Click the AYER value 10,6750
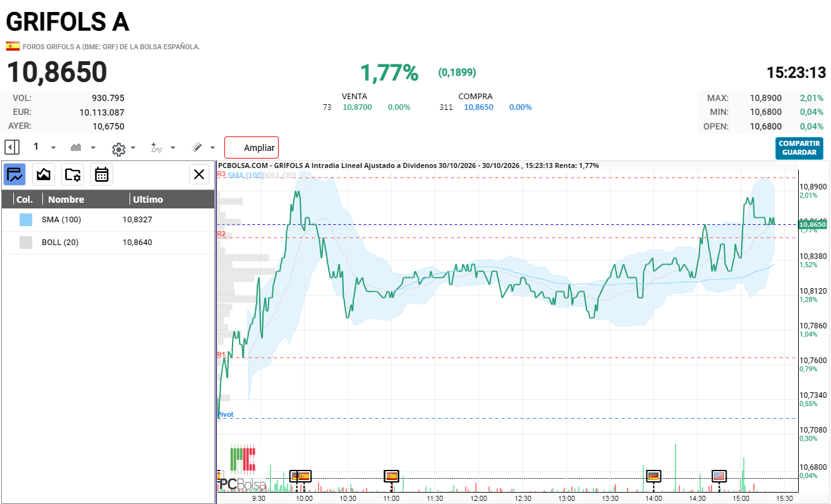This screenshot has height=504, width=831. point(109,126)
